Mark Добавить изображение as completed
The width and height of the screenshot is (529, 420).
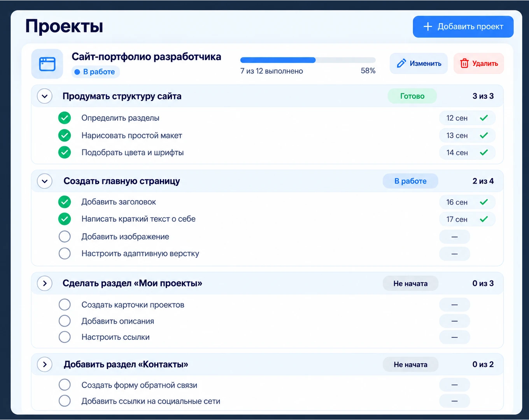pos(65,236)
